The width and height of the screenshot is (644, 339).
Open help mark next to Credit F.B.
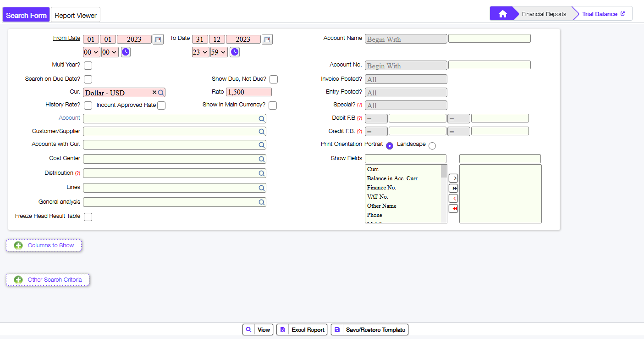[x=359, y=132]
